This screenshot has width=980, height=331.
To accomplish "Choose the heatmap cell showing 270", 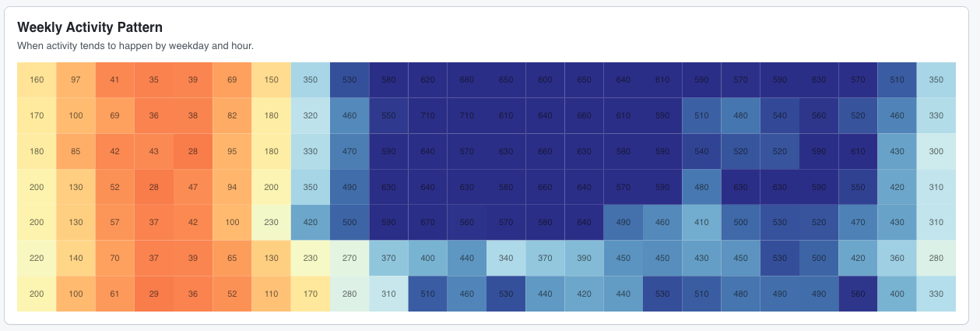I will [x=349, y=259].
